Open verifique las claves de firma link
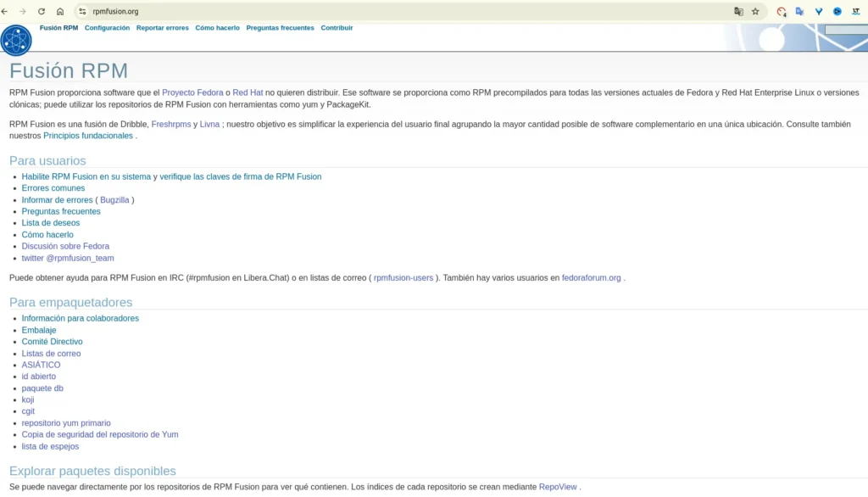This screenshot has height=497, width=868. (x=240, y=176)
